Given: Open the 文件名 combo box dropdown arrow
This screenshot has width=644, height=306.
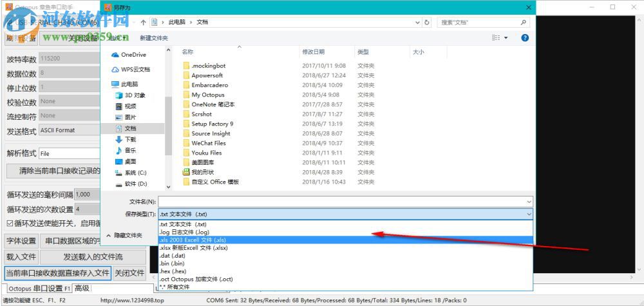Looking at the screenshot, I should [x=529, y=202].
